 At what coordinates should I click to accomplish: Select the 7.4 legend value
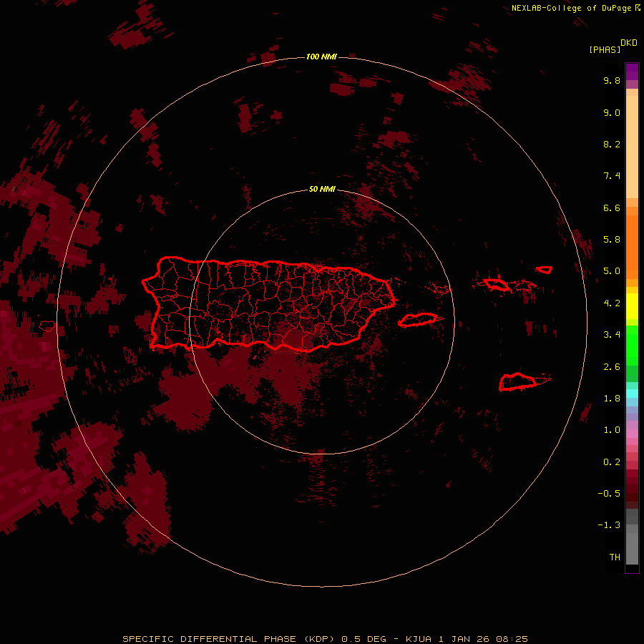[x=612, y=176]
